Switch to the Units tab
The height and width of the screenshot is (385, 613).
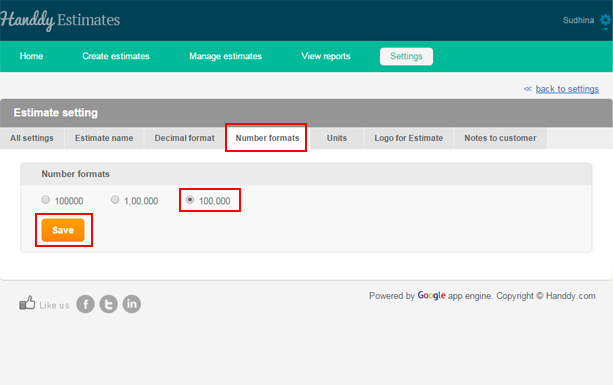coord(337,138)
